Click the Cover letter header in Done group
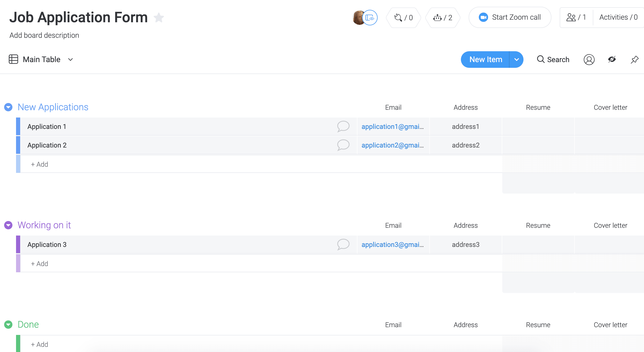The height and width of the screenshot is (352, 644). click(610, 325)
